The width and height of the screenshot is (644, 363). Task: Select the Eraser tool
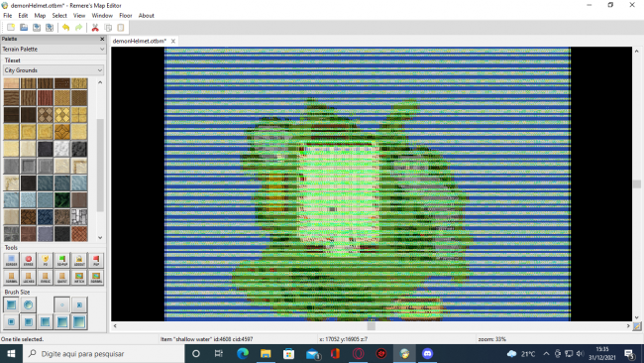[x=29, y=260]
